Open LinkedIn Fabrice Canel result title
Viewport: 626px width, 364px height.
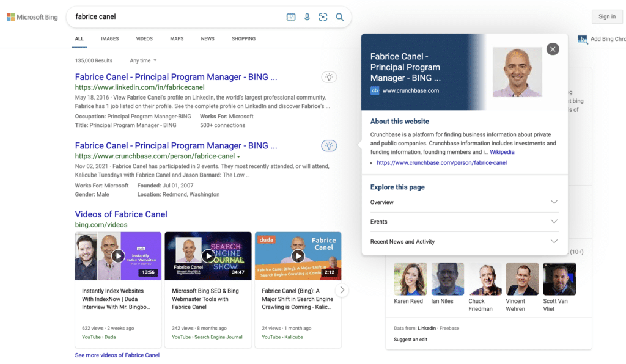coord(176,77)
